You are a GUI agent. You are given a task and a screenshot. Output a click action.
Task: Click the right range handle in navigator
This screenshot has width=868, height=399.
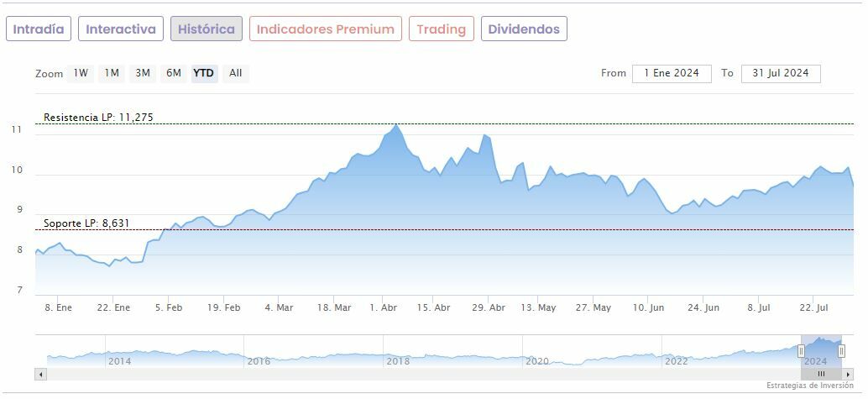point(841,350)
